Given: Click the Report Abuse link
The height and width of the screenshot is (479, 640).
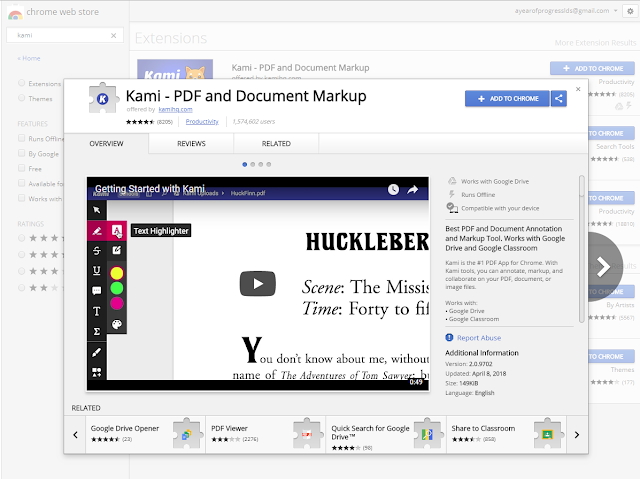Looking at the screenshot, I should coord(479,338).
